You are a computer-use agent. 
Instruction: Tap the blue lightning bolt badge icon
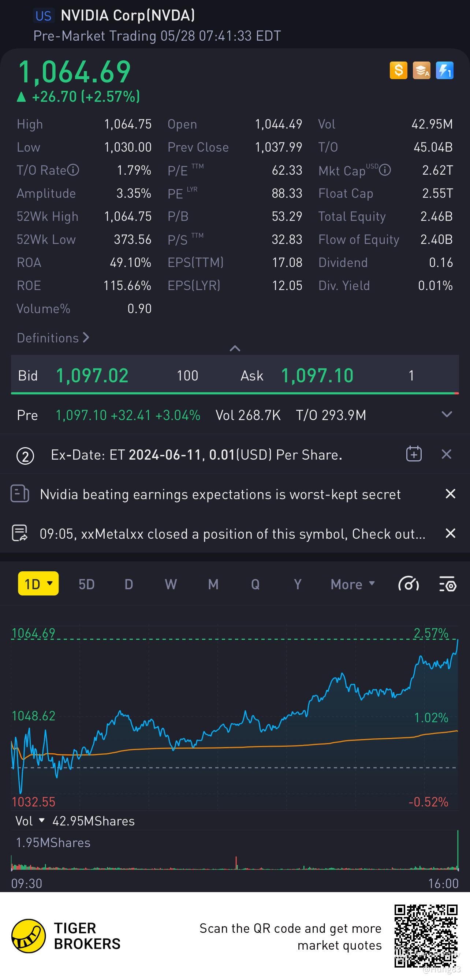(444, 70)
